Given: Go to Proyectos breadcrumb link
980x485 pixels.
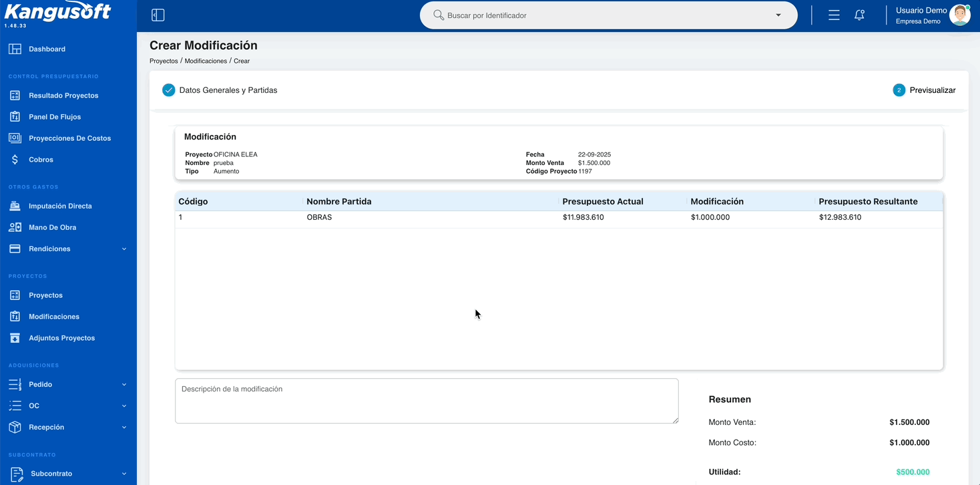Looking at the screenshot, I should tap(164, 61).
